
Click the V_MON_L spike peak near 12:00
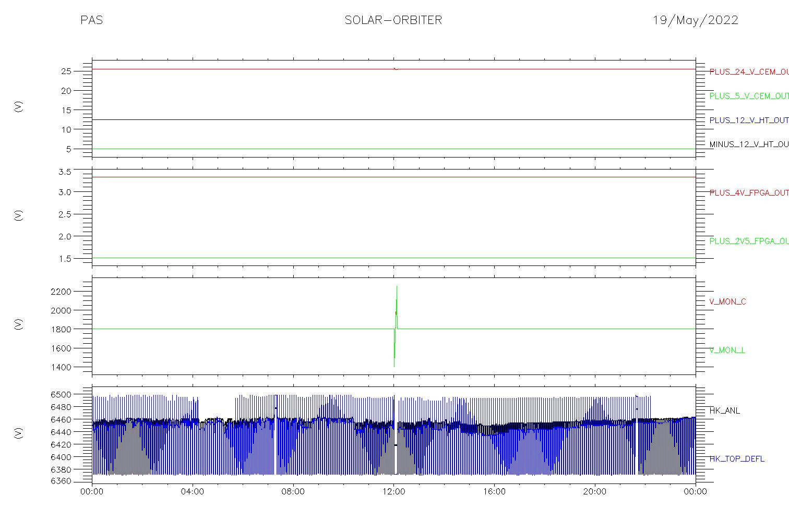pos(397,286)
